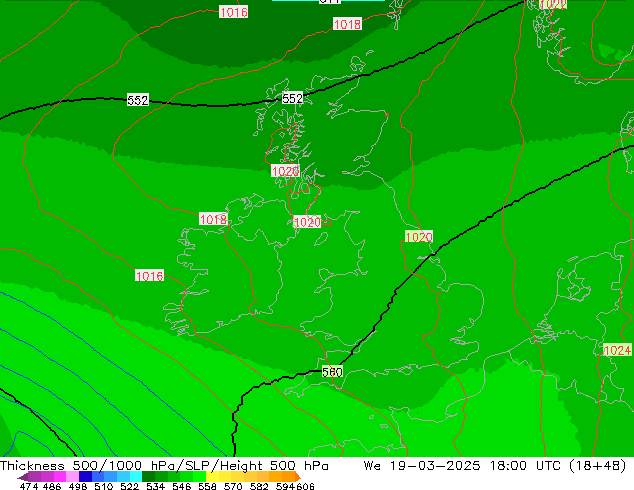Pick the cyan swatch above 522

[135, 476]
